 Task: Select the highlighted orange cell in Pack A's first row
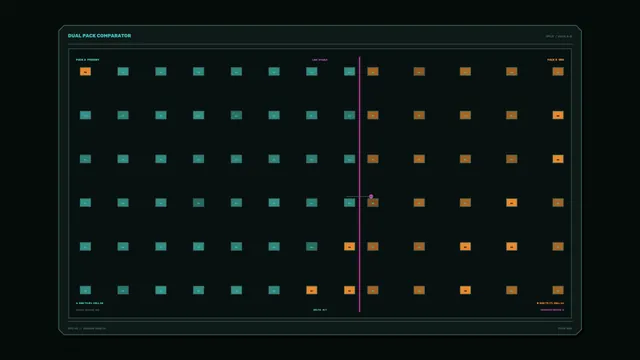coord(85,71)
